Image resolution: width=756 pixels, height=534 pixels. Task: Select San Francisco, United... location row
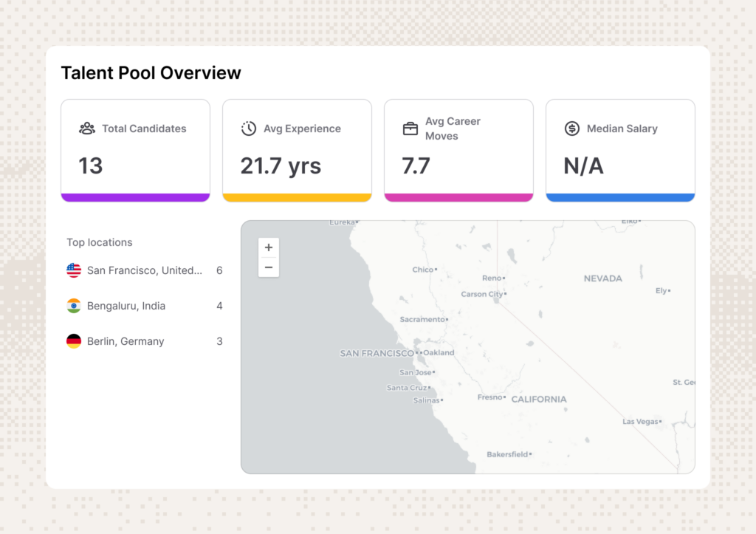[145, 270]
